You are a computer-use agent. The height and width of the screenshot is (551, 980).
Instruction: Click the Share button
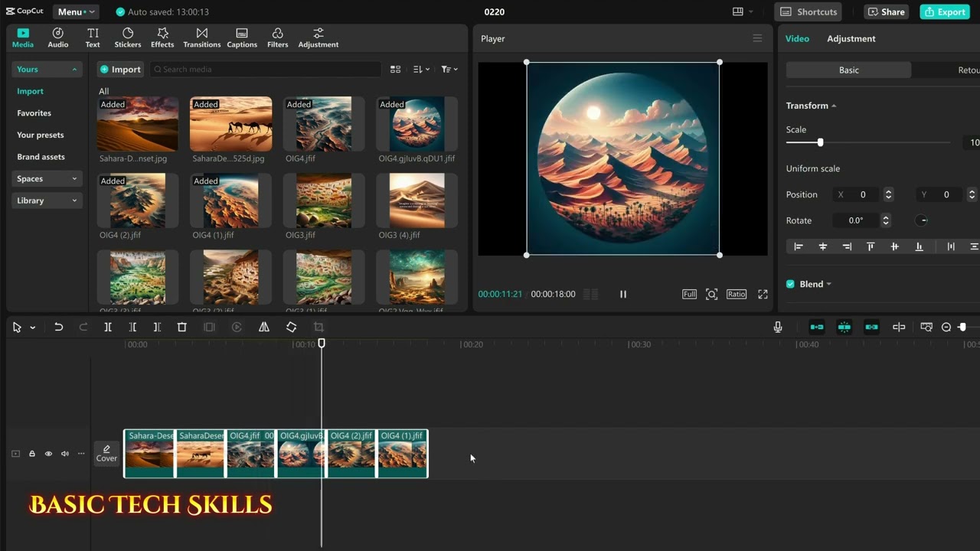click(x=886, y=11)
